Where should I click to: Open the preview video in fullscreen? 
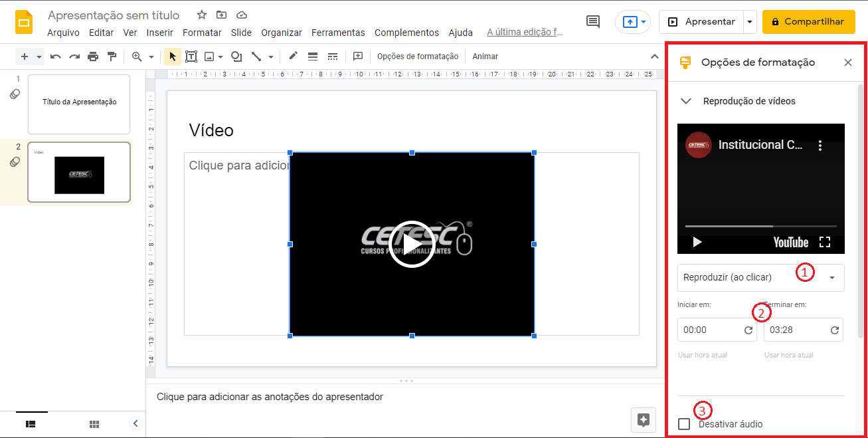(825, 242)
